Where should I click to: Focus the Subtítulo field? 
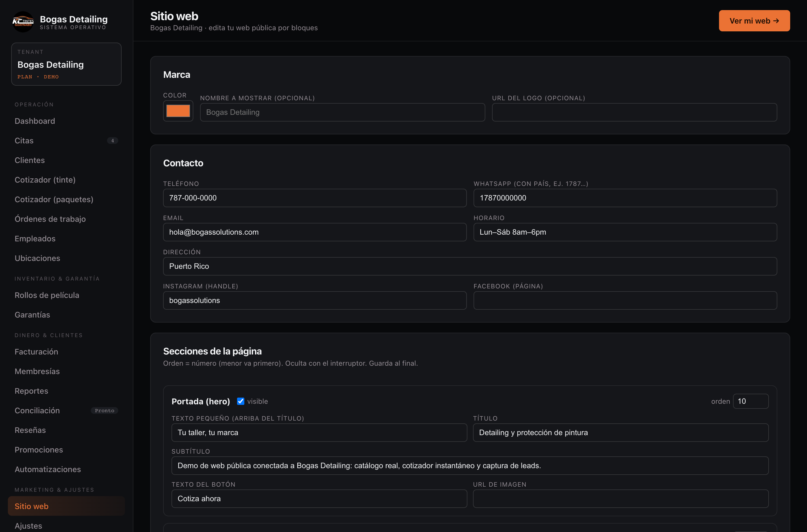coord(470,466)
